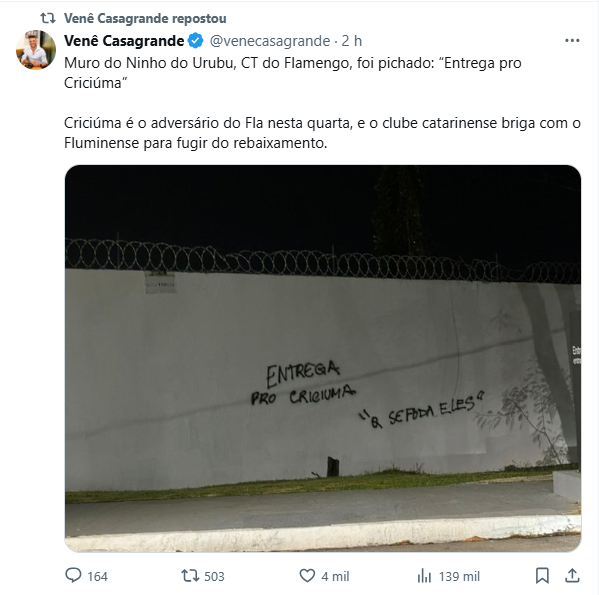The image size is (599, 595).
Task: Click the 4 mil likes count
Action: (335, 576)
